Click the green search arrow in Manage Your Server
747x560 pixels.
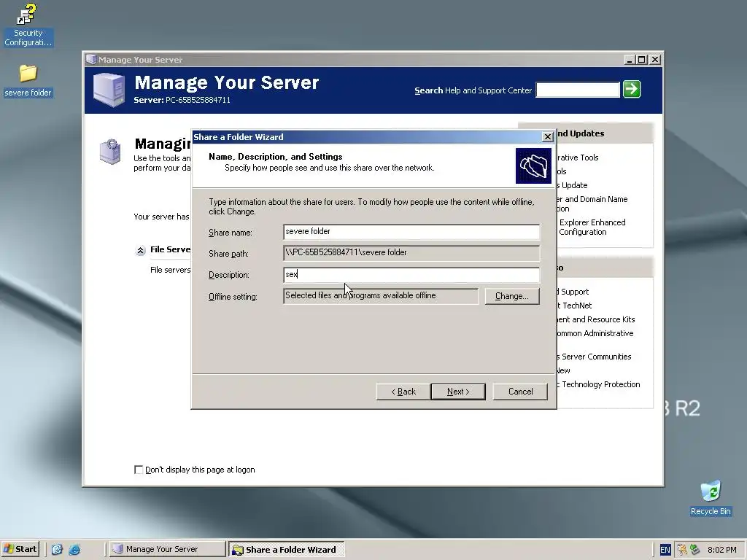pos(632,89)
